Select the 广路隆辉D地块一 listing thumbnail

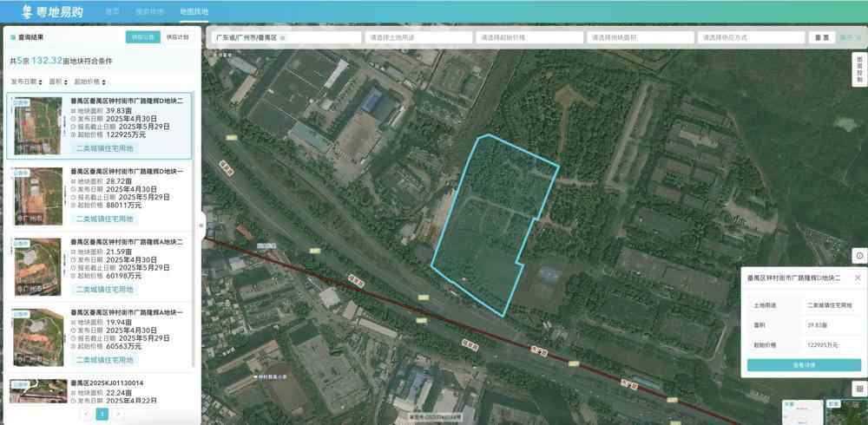click(x=37, y=195)
